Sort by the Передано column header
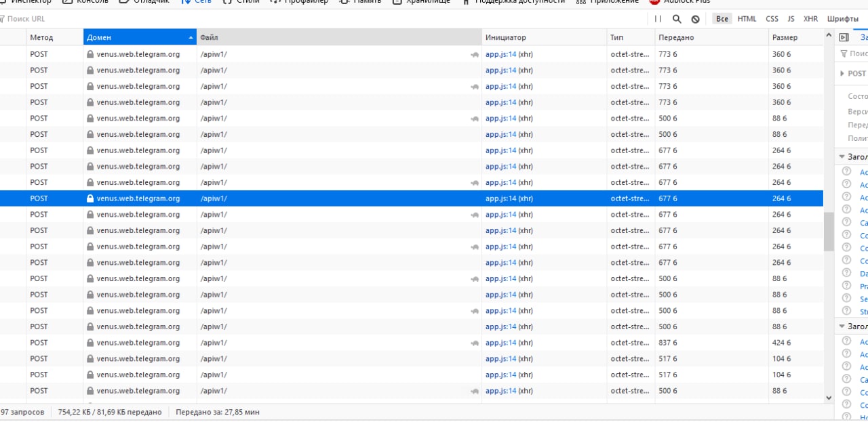 pyautogui.click(x=711, y=37)
